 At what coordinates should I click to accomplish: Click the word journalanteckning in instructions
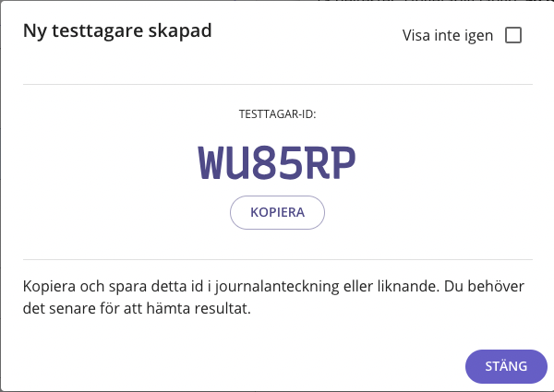(277, 287)
